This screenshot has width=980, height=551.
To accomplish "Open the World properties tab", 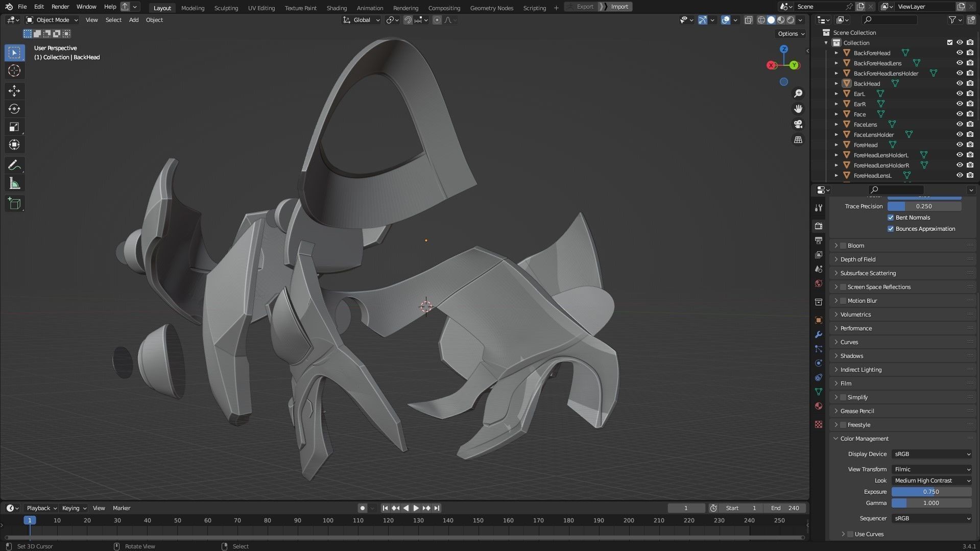I will (x=819, y=283).
